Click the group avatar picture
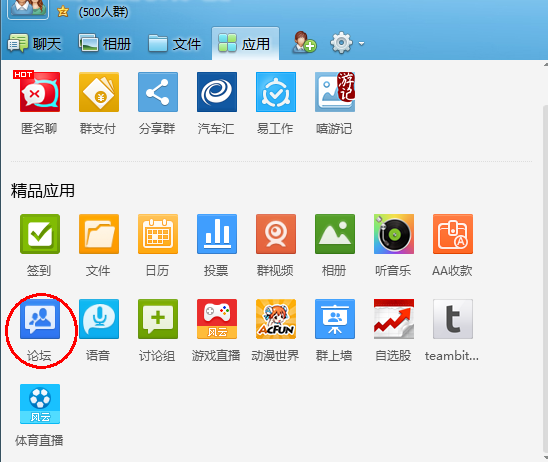Screen dimensions: 548x462 coord(28,8)
